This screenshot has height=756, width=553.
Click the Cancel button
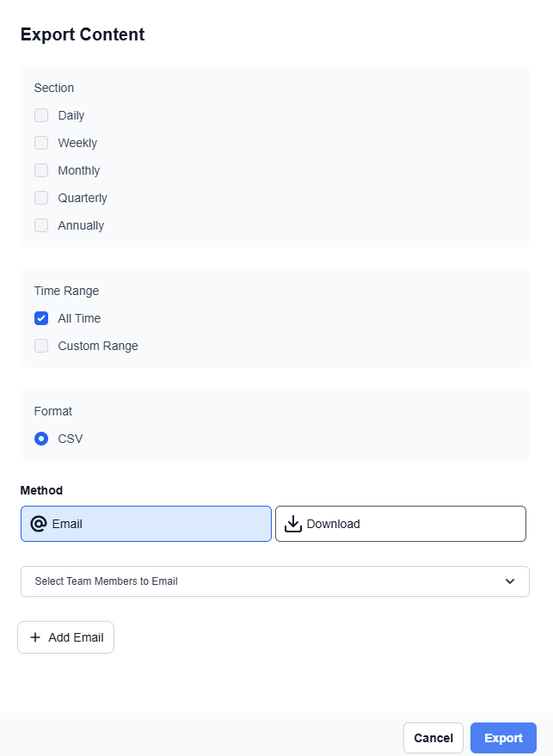[x=433, y=738]
